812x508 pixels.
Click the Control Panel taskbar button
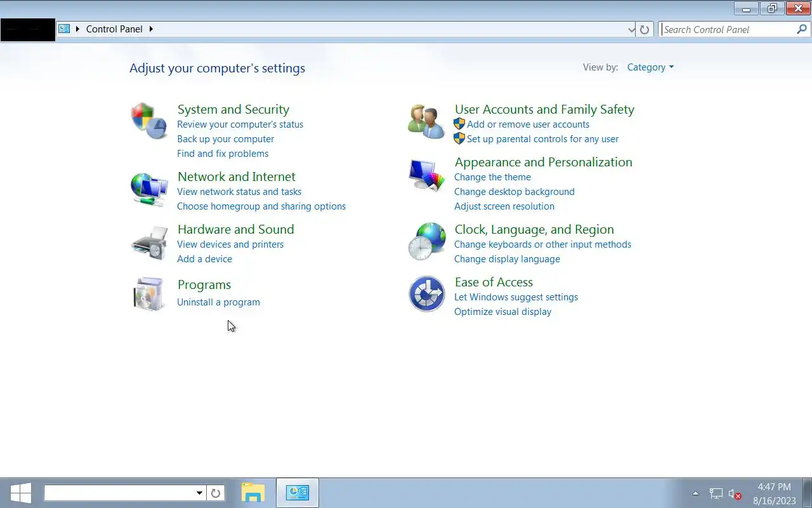point(297,493)
